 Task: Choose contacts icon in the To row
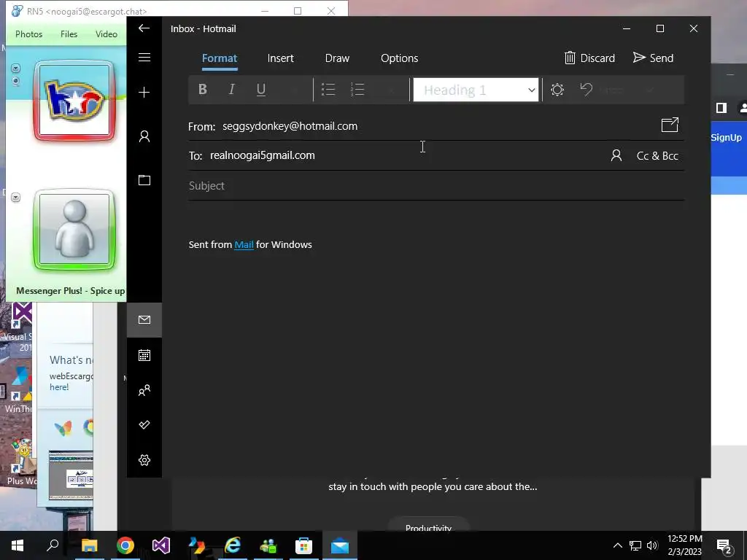coord(616,155)
